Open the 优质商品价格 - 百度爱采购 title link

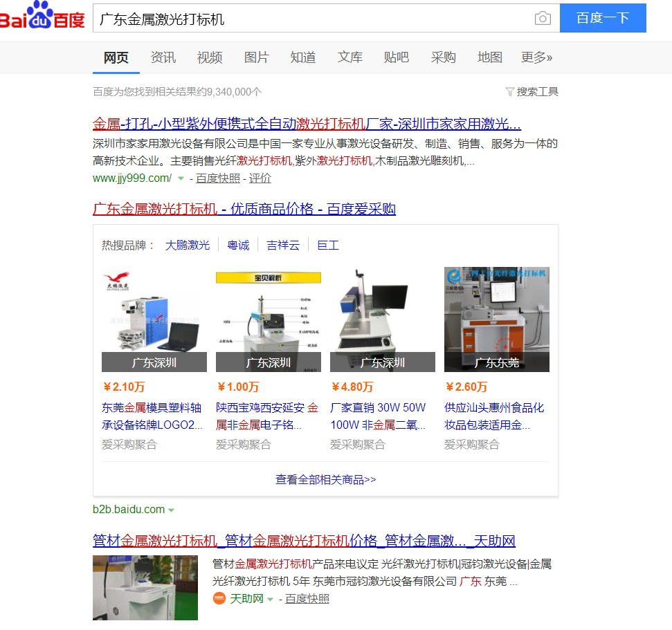(x=244, y=209)
